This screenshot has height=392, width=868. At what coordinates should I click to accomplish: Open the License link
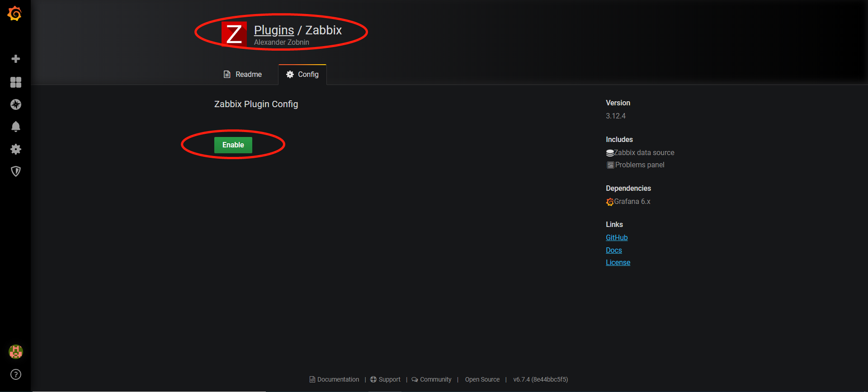click(618, 263)
